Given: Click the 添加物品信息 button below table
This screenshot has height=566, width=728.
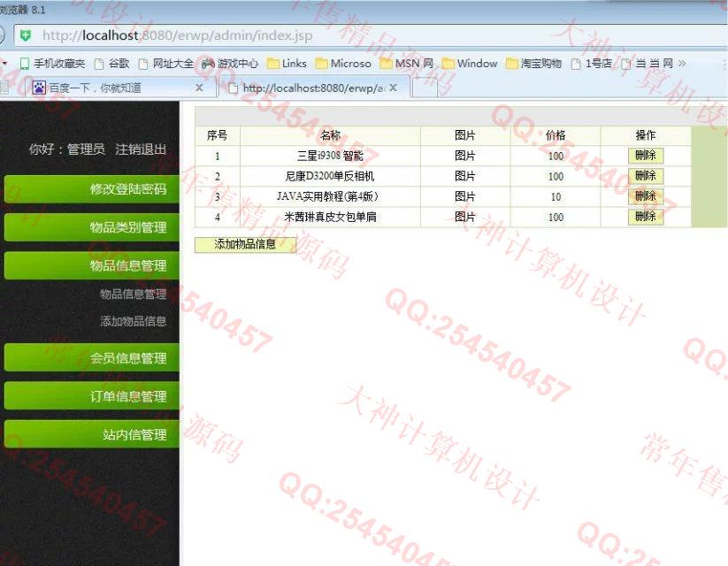Looking at the screenshot, I should [245, 245].
